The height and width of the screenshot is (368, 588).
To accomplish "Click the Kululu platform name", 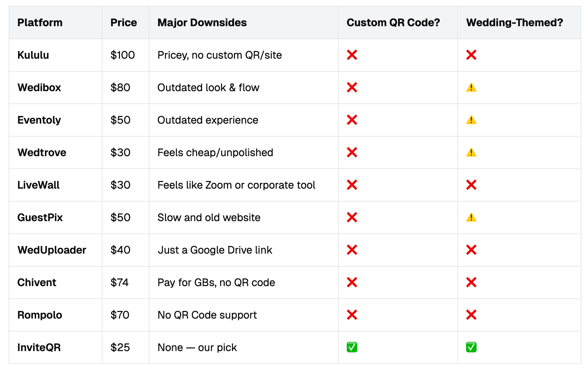I will (x=33, y=55).
